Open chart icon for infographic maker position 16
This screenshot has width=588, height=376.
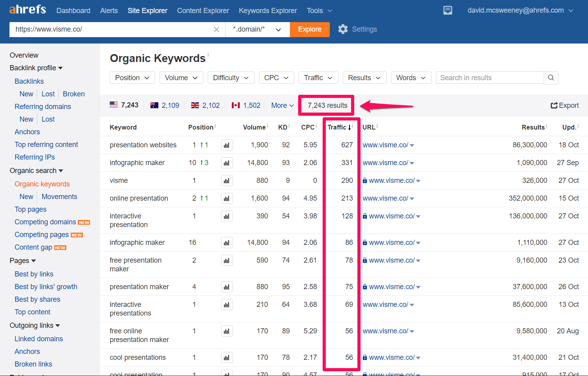pos(227,243)
